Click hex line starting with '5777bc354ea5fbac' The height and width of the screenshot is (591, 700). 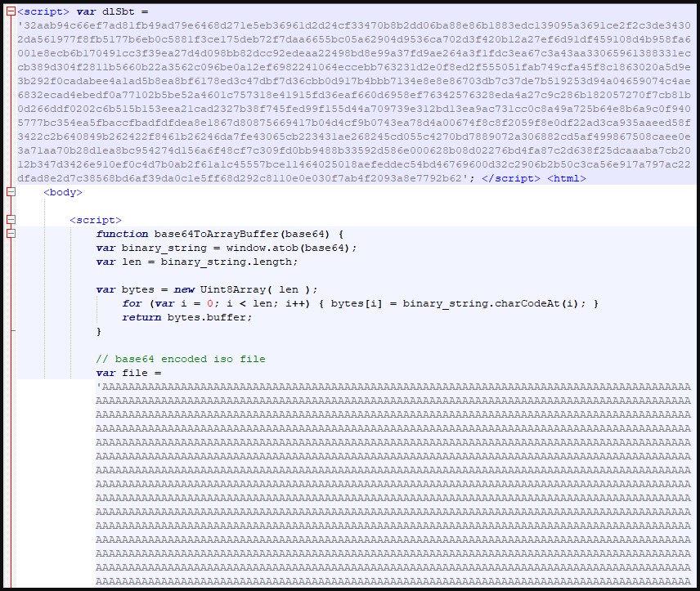pyautogui.click(x=354, y=123)
